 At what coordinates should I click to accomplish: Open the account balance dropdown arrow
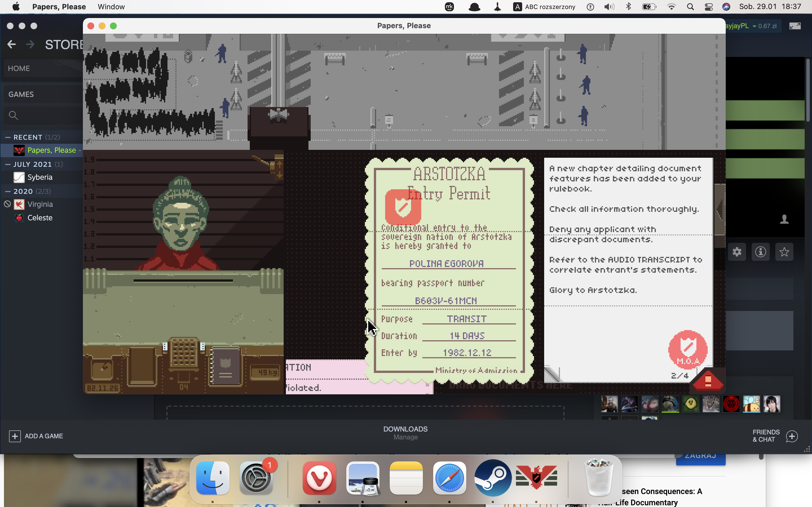point(754,26)
